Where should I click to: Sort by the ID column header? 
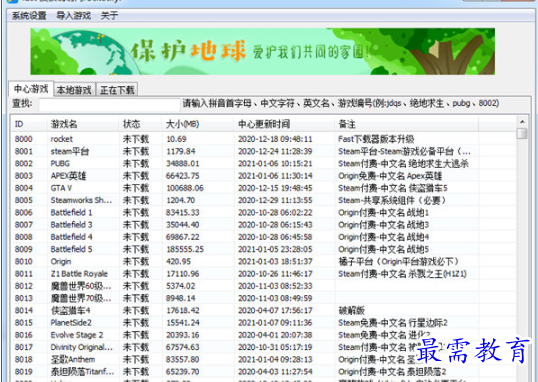tap(29, 124)
